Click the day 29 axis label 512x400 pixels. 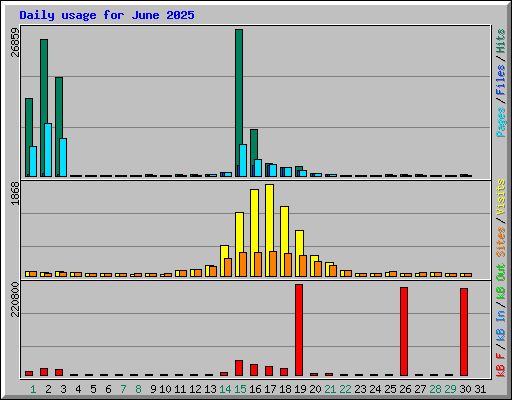point(450,389)
